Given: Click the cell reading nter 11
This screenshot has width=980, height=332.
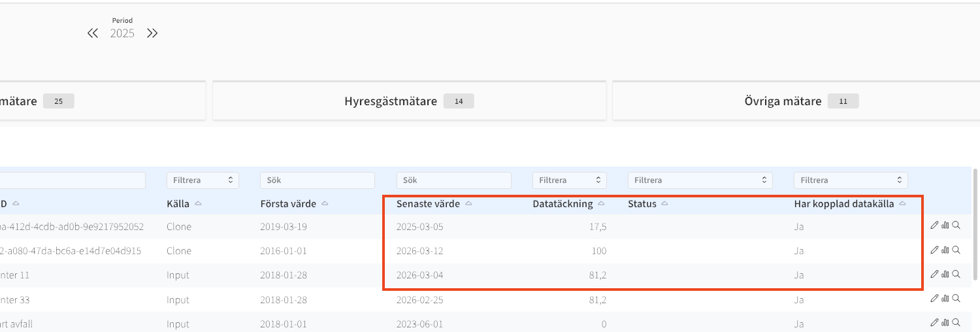Looking at the screenshot, I should (15, 275).
